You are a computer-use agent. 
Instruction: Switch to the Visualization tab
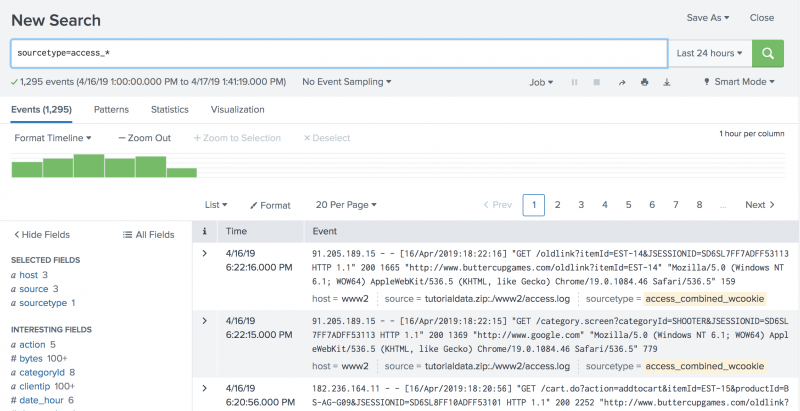pos(237,110)
